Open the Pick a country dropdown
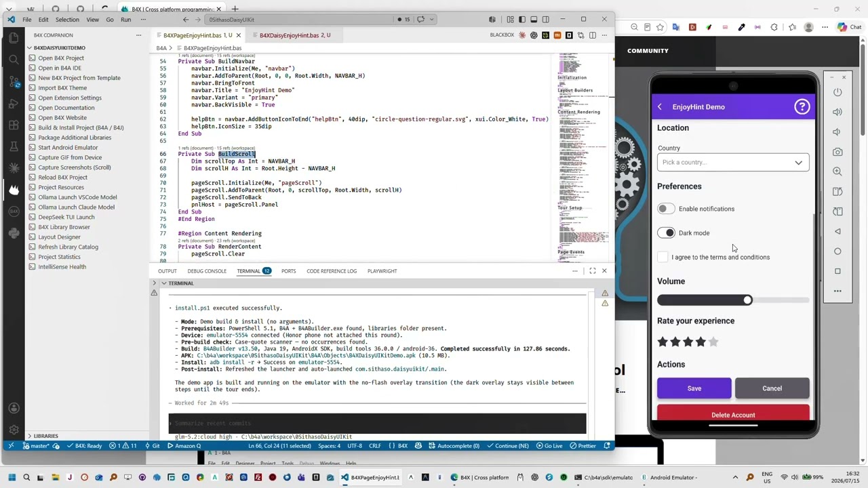The height and width of the screenshot is (488, 868). pyautogui.click(x=733, y=162)
